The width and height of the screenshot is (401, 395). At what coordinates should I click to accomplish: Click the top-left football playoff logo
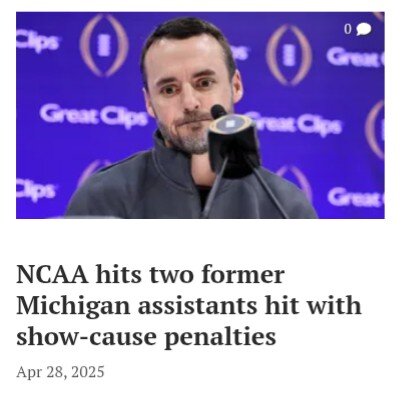point(104,45)
